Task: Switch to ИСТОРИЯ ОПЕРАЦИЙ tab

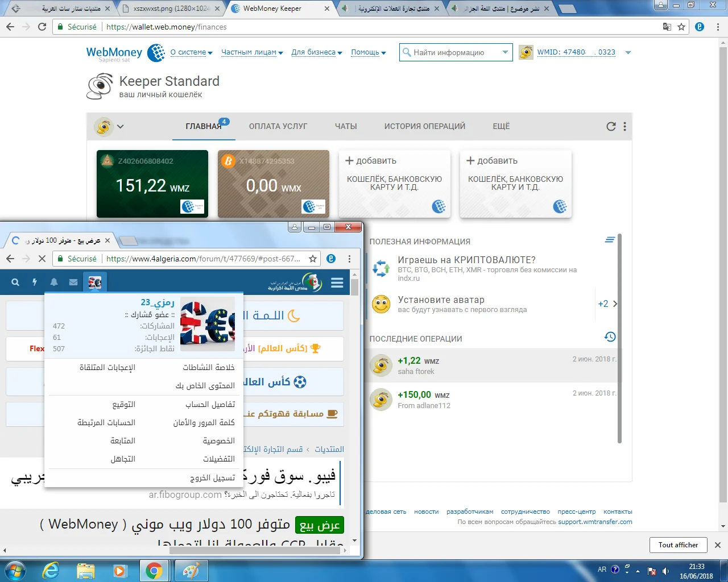Action: pyautogui.click(x=424, y=126)
